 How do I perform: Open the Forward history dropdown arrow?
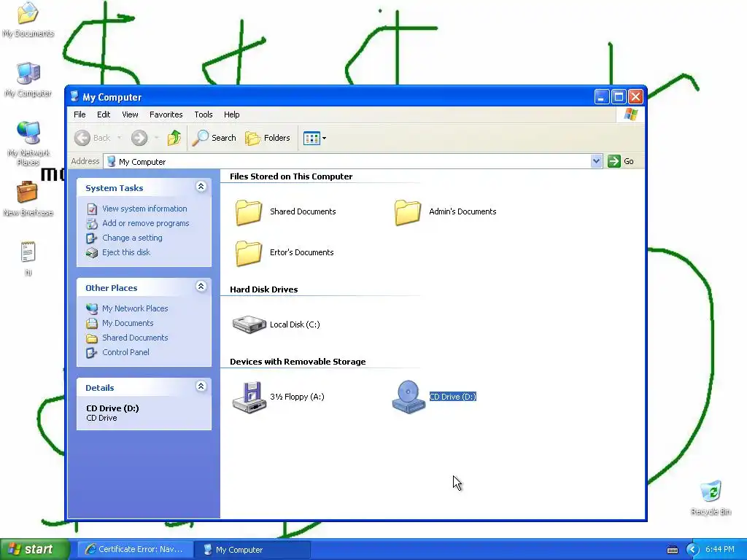coord(156,138)
